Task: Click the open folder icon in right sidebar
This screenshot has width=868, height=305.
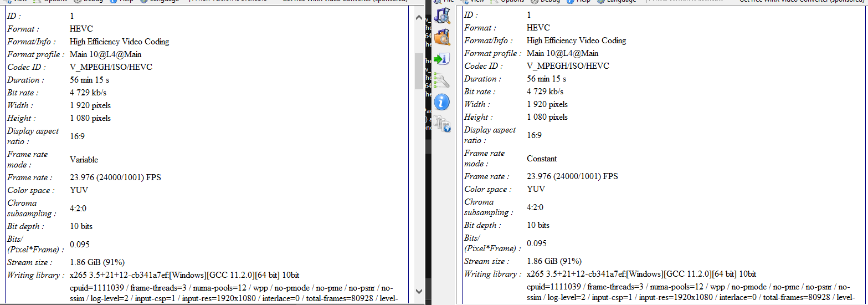Action: 441,37
